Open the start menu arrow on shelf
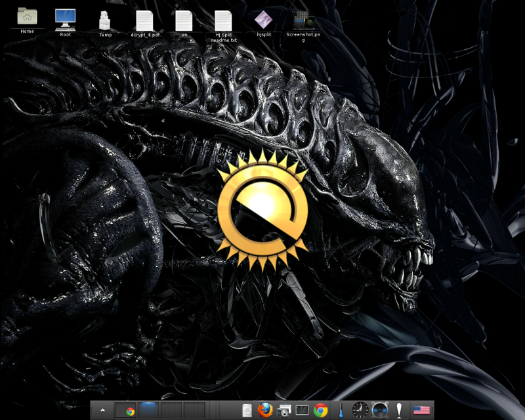 click(103, 410)
